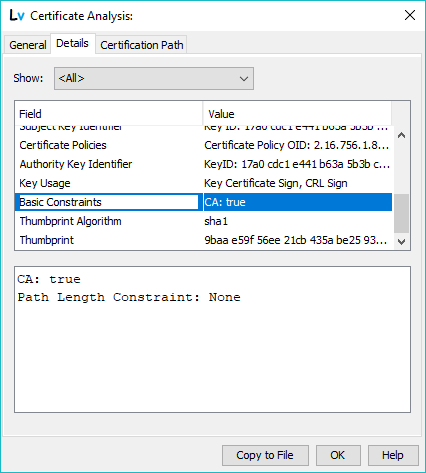Click the field list scroll up arrow
This screenshot has width=426, height=473.
coord(401,135)
